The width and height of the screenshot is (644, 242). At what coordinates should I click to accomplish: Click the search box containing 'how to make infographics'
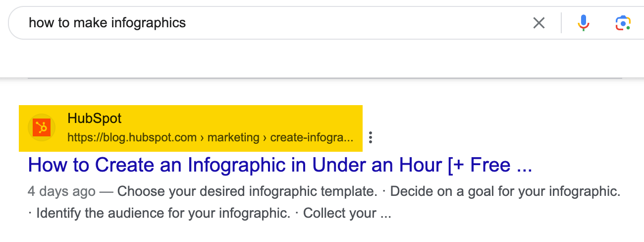pyautogui.click(x=248, y=23)
